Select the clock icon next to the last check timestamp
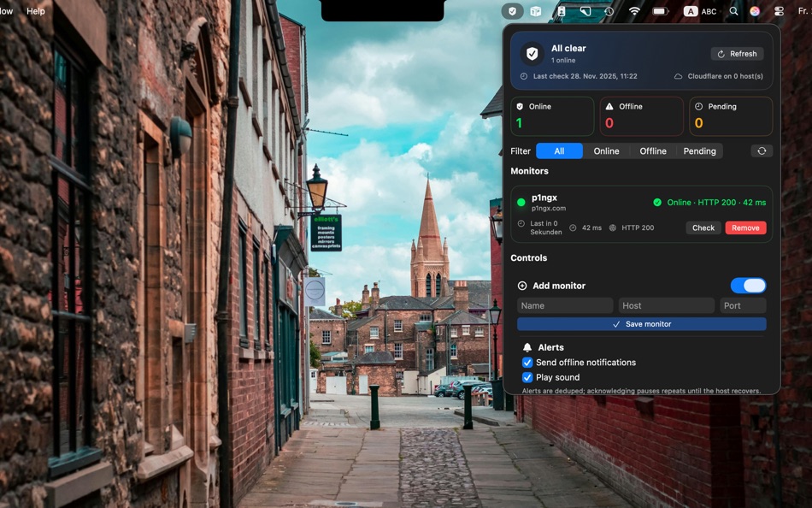Screen dimensions: 812x508 [x=524, y=76]
